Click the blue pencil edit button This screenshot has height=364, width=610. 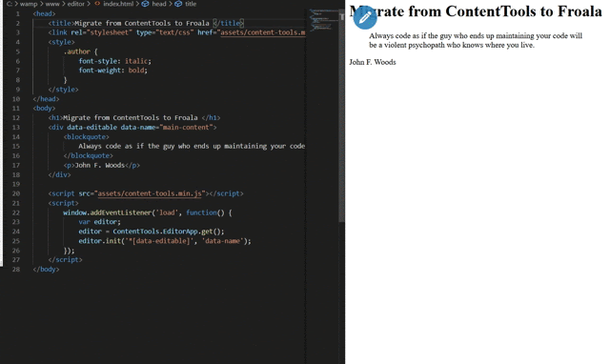tap(365, 17)
